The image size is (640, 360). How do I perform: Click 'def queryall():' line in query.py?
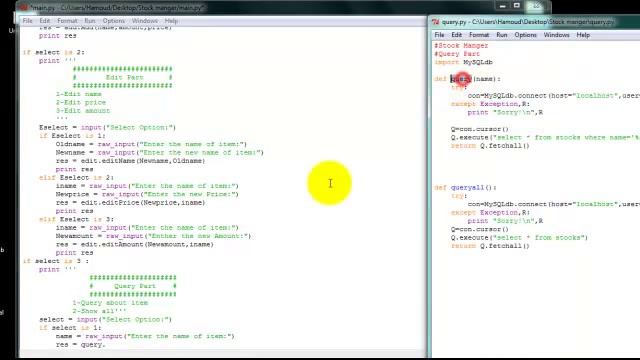465,187
